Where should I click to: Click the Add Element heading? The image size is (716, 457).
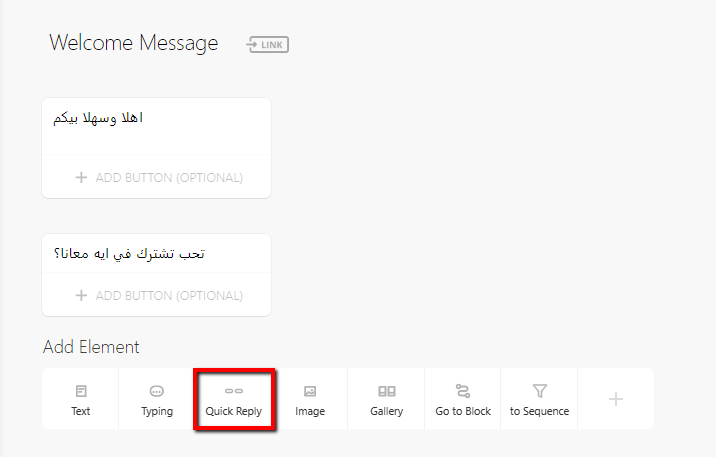[x=91, y=347]
